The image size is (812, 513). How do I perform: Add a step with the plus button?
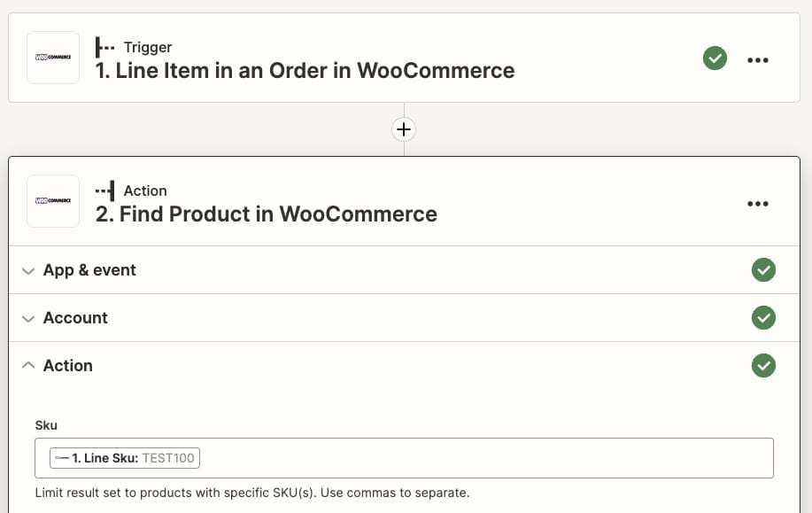[404, 129]
